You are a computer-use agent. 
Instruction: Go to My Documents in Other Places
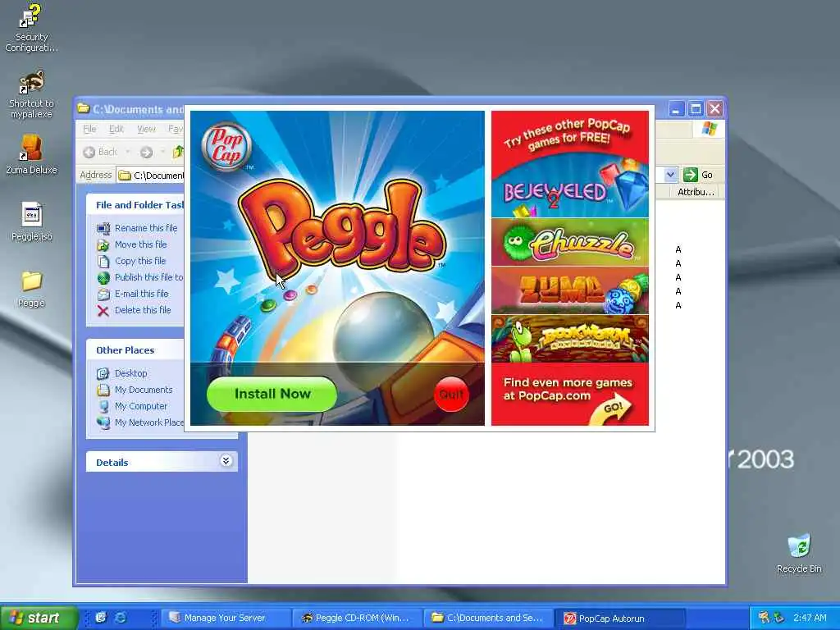pos(144,390)
